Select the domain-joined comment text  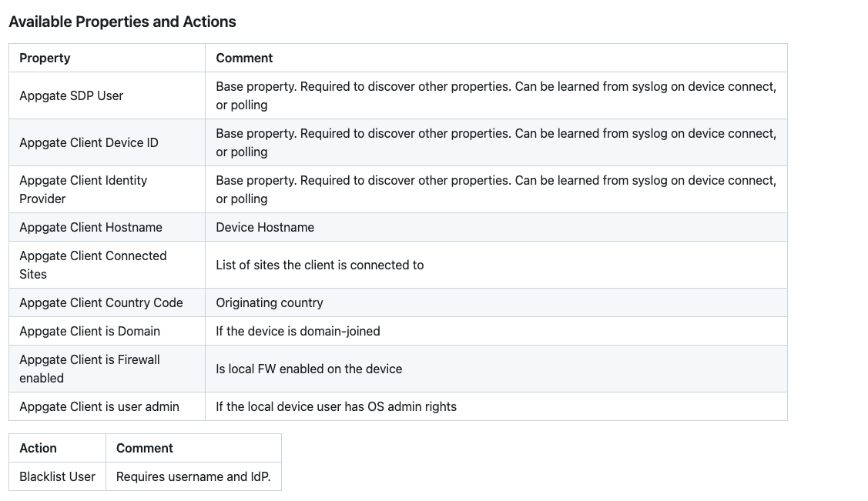(x=298, y=331)
